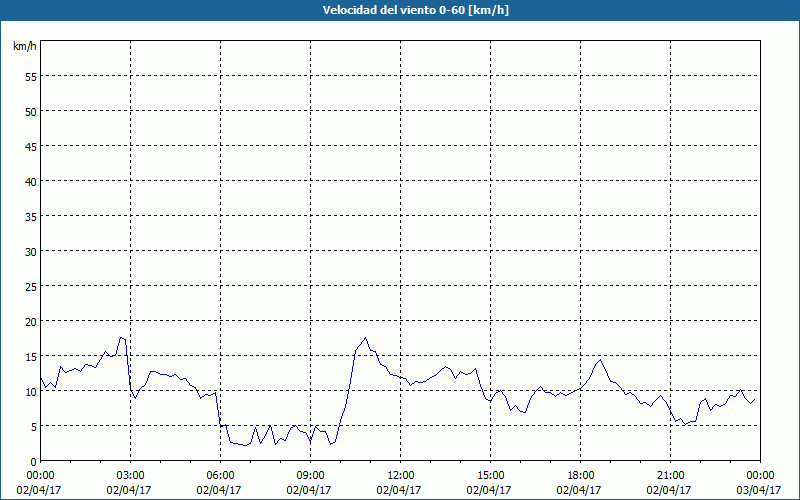Screen dimensions: 800x500
Task: Click the wind curve peak just before 03:00
Action: pyautogui.click(x=121, y=337)
